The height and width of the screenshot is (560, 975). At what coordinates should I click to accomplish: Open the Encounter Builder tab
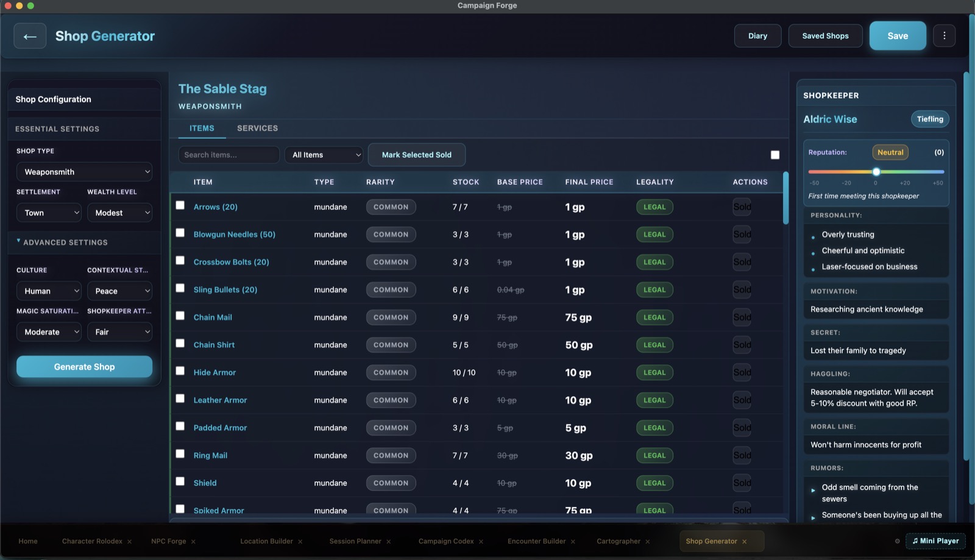pyautogui.click(x=536, y=541)
